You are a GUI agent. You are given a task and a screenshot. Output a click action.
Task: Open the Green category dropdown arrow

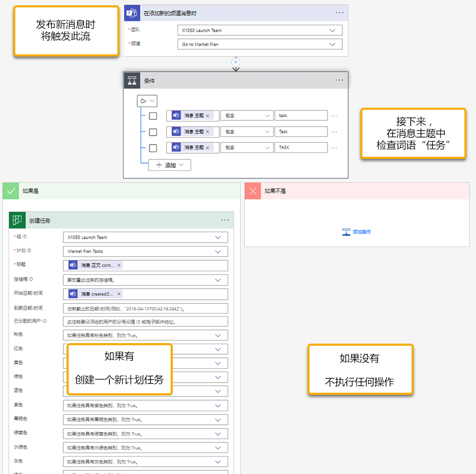218,377
